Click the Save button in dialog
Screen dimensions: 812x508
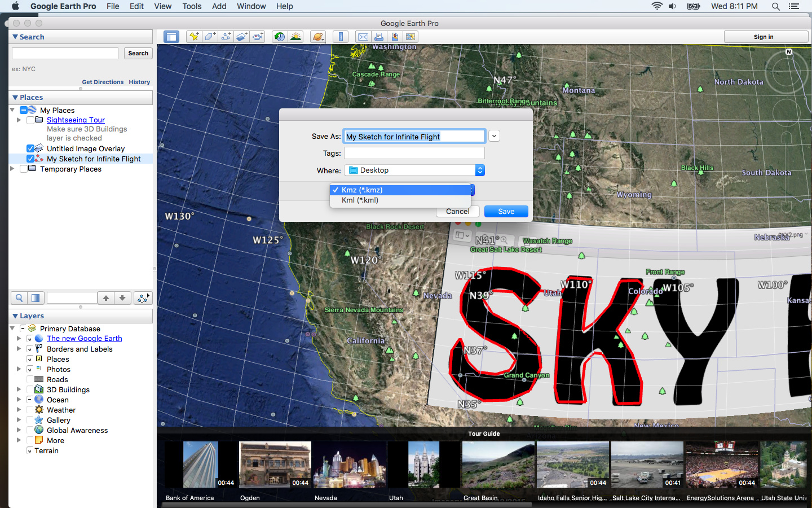(x=506, y=211)
